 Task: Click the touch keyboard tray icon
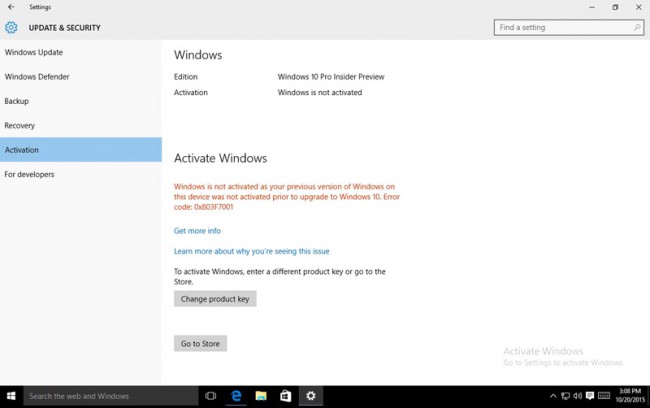pyautogui.click(x=604, y=396)
